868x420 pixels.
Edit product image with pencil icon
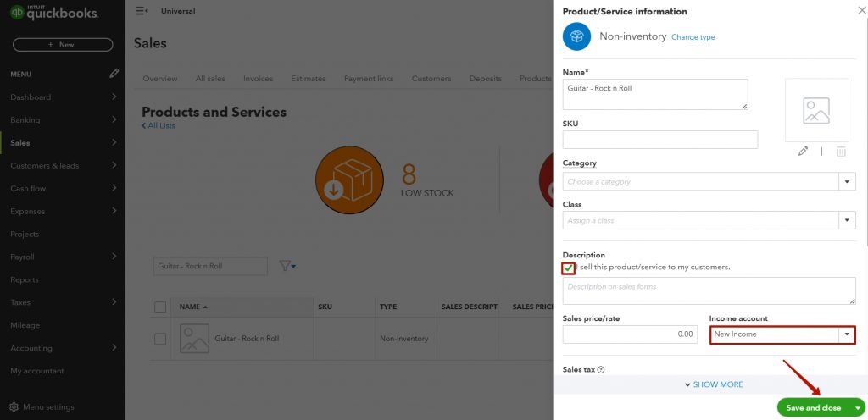point(803,151)
